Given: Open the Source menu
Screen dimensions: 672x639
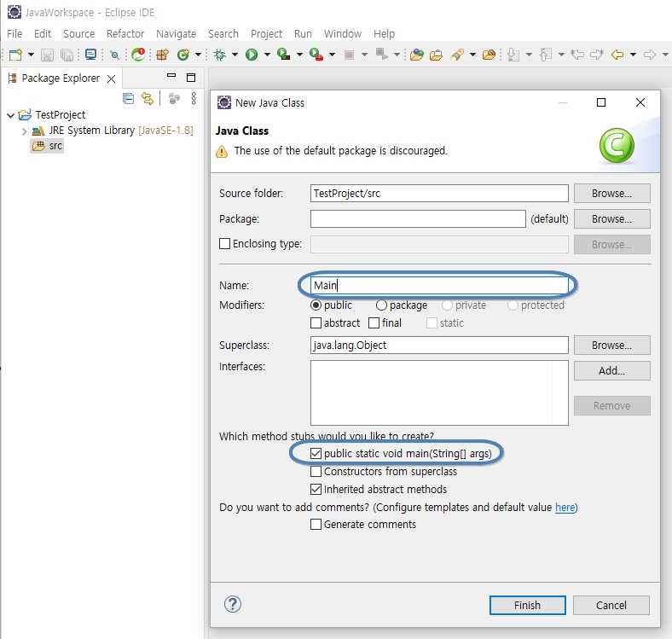Looking at the screenshot, I should click(x=78, y=34).
